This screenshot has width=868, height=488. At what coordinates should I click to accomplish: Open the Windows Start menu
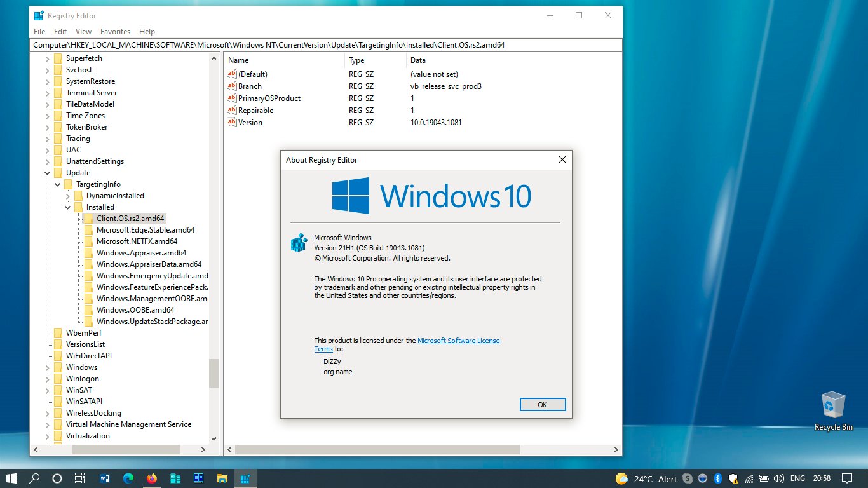[11, 478]
